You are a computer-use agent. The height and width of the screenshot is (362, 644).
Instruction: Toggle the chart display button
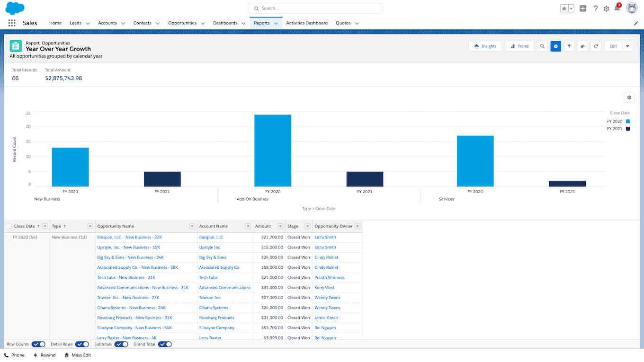coord(556,46)
